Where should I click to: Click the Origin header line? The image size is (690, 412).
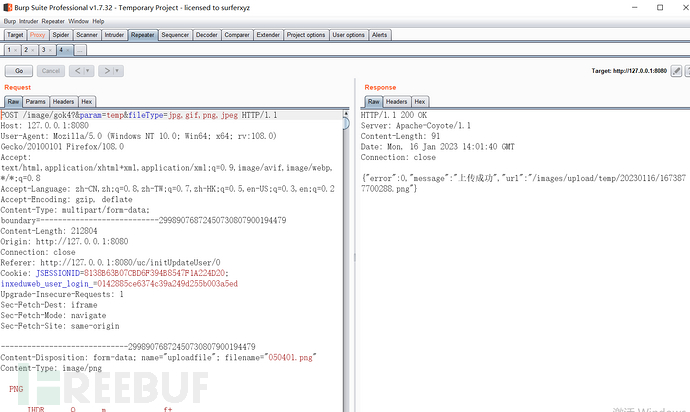pos(64,242)
